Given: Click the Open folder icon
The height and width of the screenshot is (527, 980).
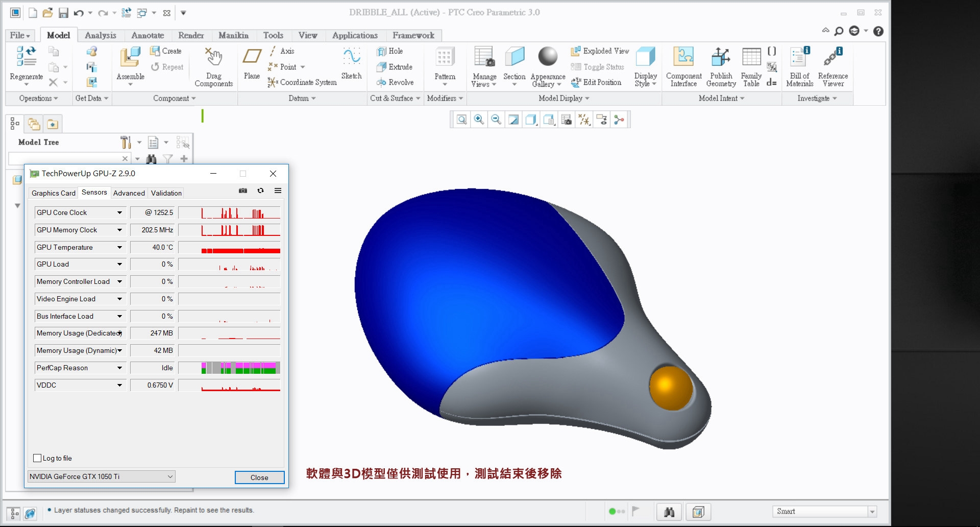Looking at the screenshot, I should click(x=47, y=13).
